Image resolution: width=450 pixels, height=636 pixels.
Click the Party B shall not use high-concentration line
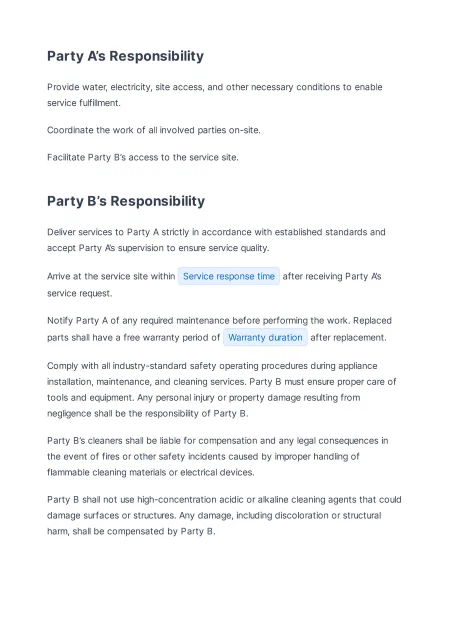pos(224,499)
